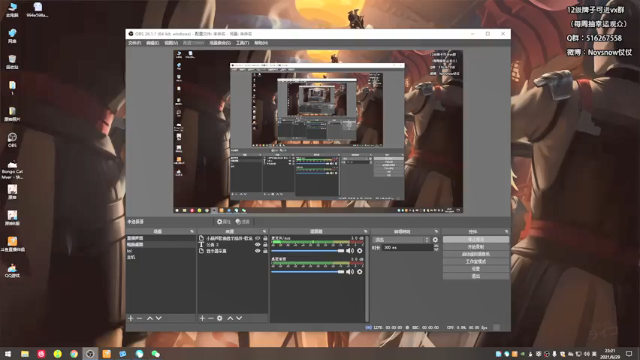Float the Audio Mixer dock using its header icon
The height and width of the screenshot is (360, 640).
pyautogui.click(x=365, y=231)
